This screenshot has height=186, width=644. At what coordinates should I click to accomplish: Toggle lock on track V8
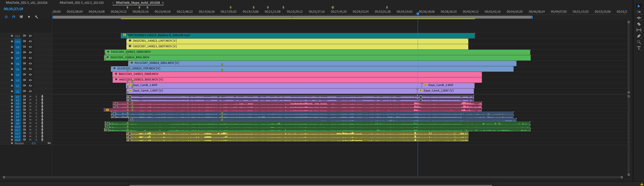(x=12, y=52)
